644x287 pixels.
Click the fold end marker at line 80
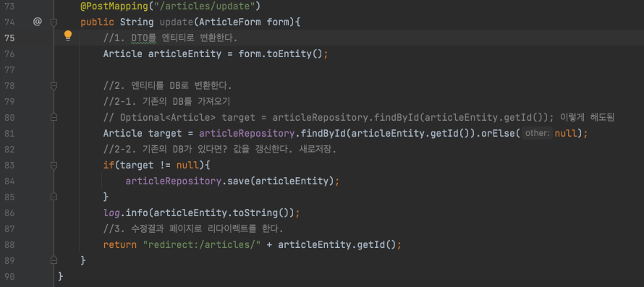point(54,118)
